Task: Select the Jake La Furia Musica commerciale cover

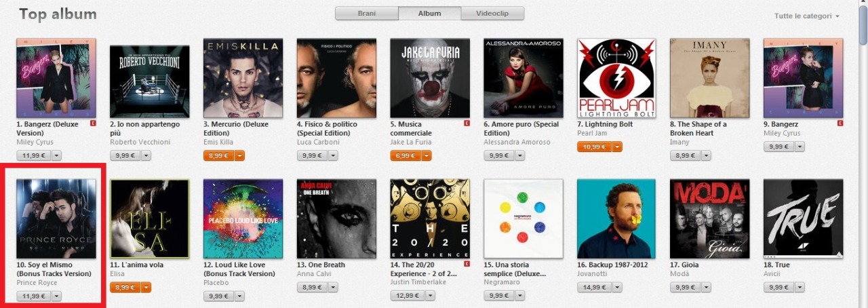Action: coord(430,78)
